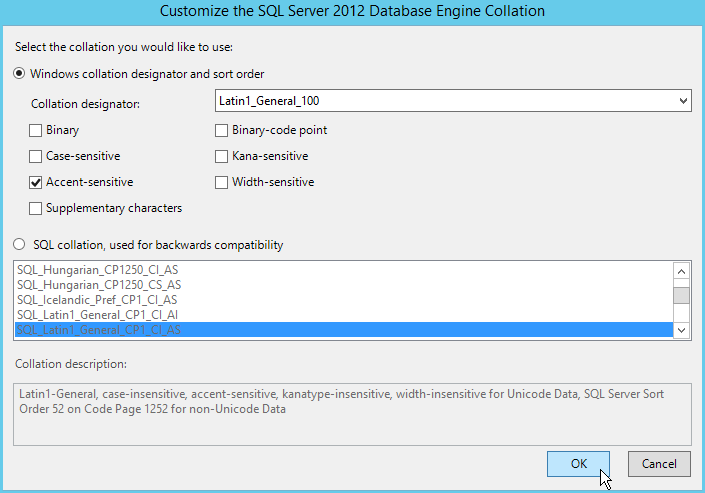Select Windows collation designator radio button
Viewport: 705px width, 493px height.
coord(20,73)
